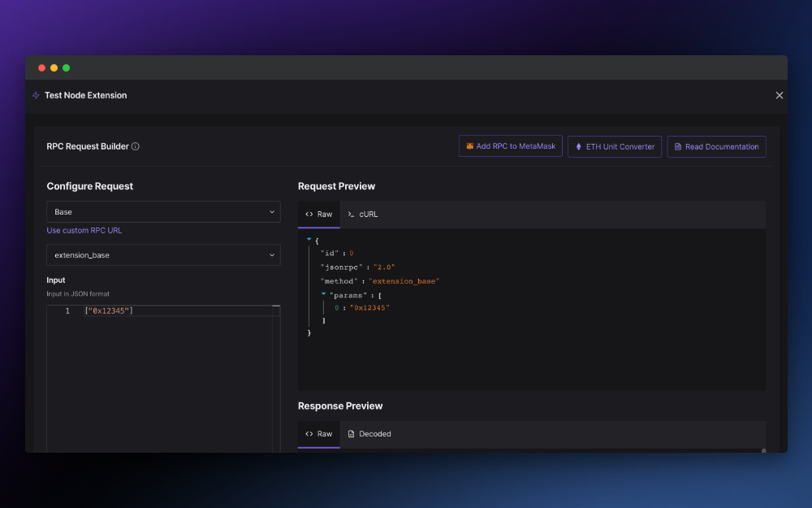This screenshot has height=508, width=812.
Task: Collapse the root JSON object in Request Preview
Action: point(309,239)
